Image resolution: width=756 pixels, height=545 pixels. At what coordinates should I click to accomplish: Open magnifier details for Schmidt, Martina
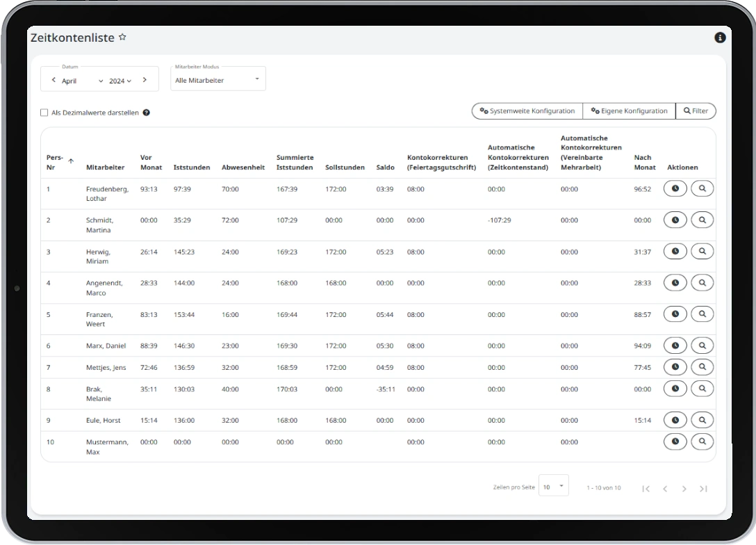(702, 220)
